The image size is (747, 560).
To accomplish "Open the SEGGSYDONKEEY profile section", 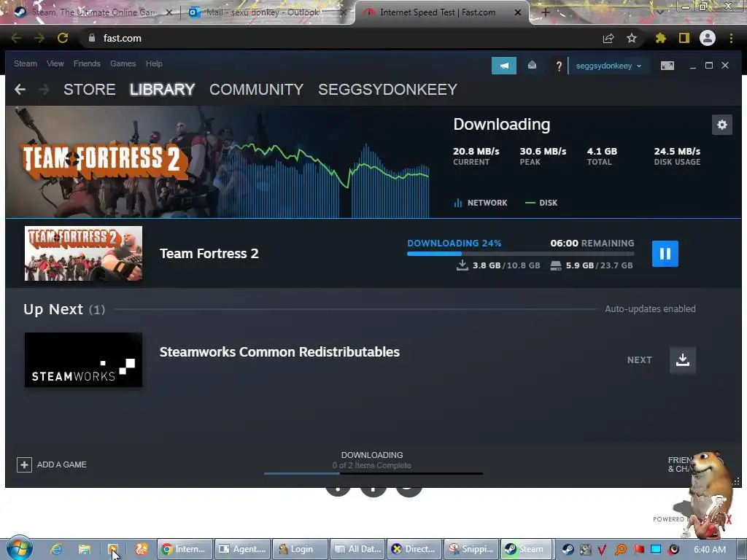I will (x=388, y=90).
